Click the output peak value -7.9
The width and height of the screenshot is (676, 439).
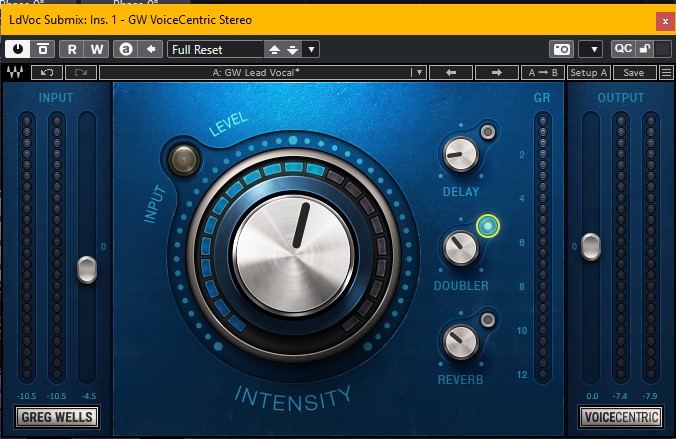click(650, 396)
